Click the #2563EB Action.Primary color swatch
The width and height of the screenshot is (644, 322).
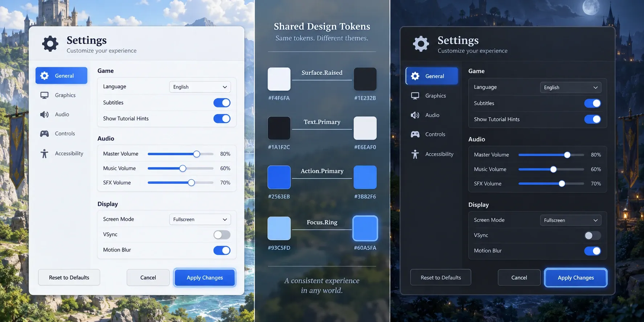click(x=279, y=177)
